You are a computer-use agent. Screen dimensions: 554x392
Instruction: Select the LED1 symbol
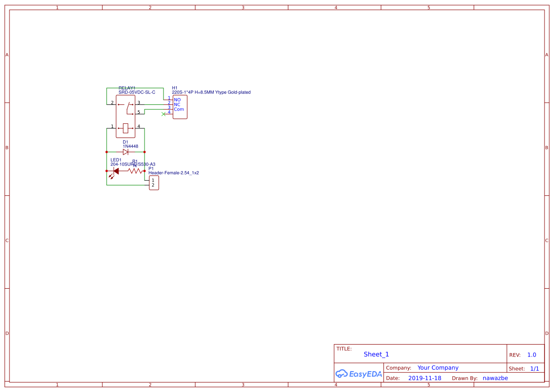point(116,171)
